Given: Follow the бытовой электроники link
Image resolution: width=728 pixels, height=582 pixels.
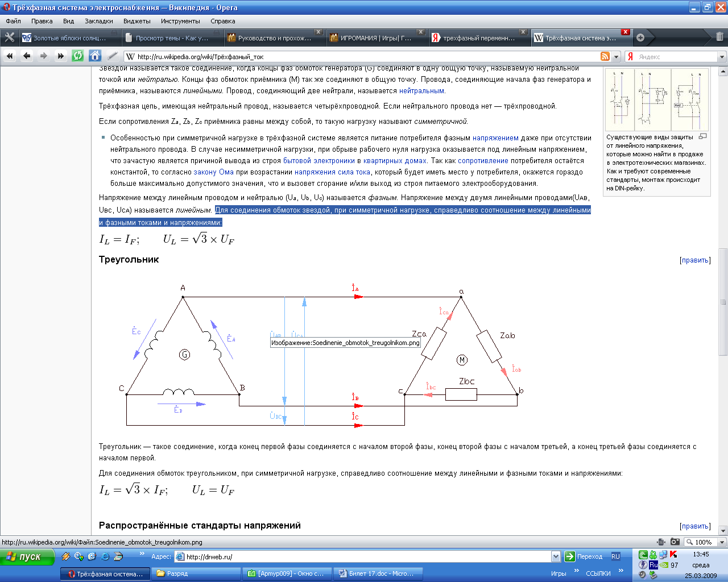Looking at the screenshot, I should coord(319,160).
